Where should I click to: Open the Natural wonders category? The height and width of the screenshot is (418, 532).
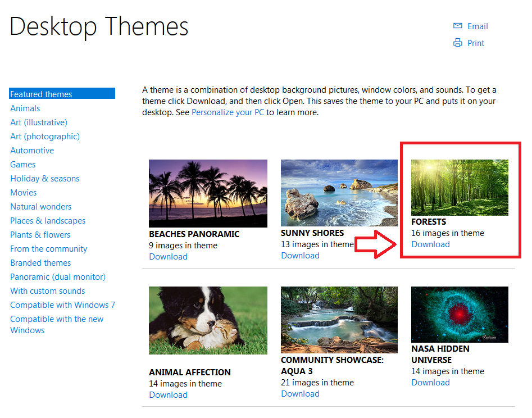40,207
